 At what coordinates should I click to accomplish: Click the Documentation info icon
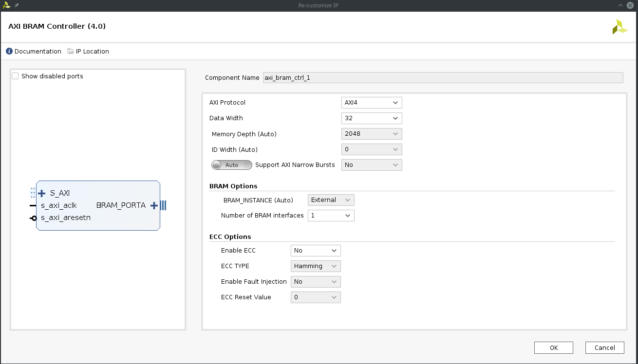click(x=9, y=52)
